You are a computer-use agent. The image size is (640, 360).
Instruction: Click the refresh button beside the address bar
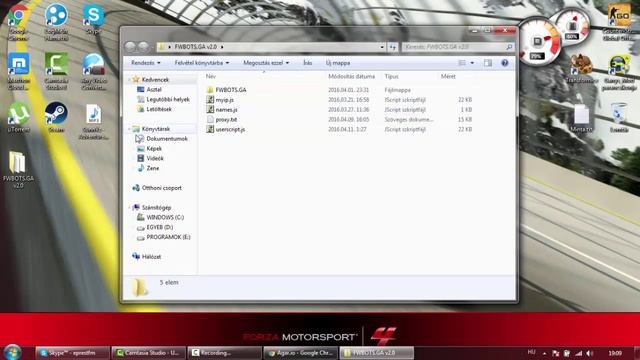click(x=393, y=47)
